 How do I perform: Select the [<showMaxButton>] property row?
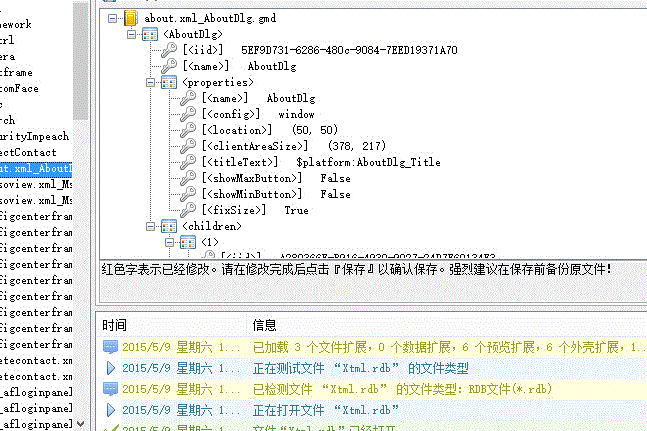pos(276,178)
